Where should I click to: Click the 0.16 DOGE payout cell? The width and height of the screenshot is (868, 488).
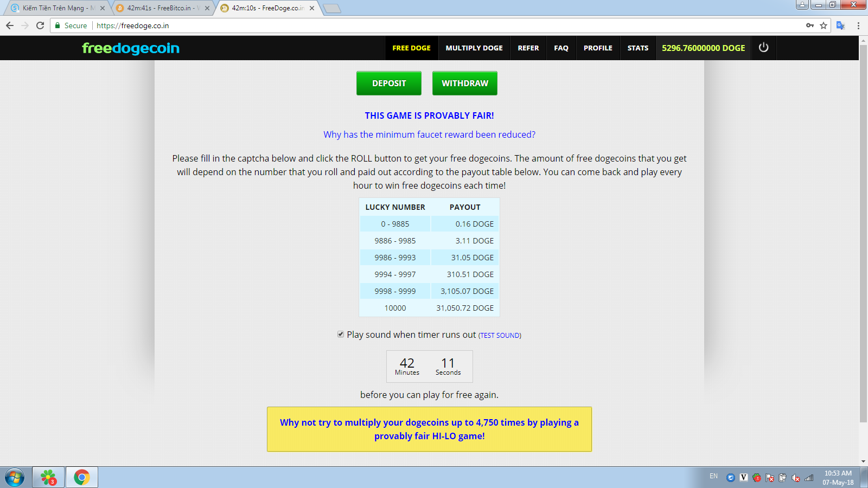465,224
